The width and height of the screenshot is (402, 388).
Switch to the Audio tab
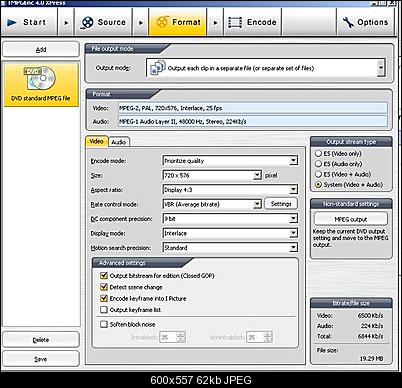click(119, 142)
